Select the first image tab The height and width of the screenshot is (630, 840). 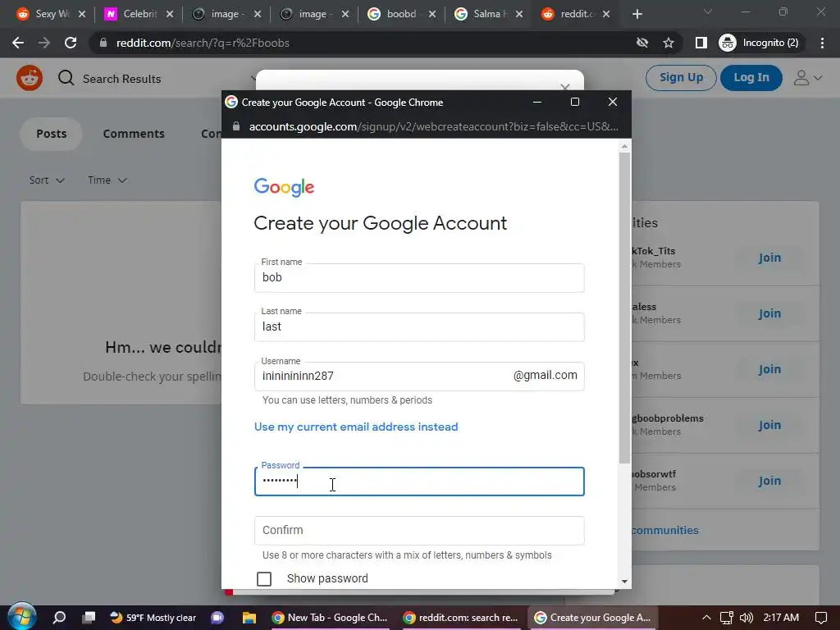[225, 14]
